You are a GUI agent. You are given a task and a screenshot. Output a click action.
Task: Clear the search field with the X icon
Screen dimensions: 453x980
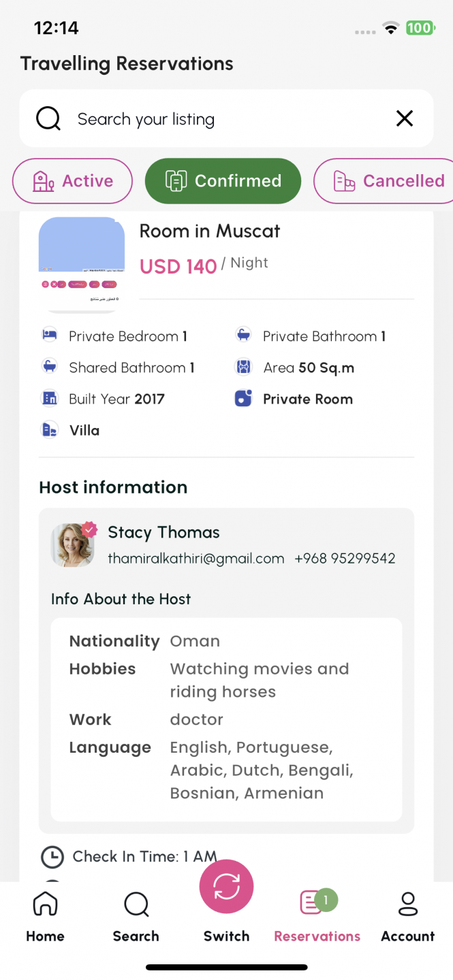coord(405,119)
